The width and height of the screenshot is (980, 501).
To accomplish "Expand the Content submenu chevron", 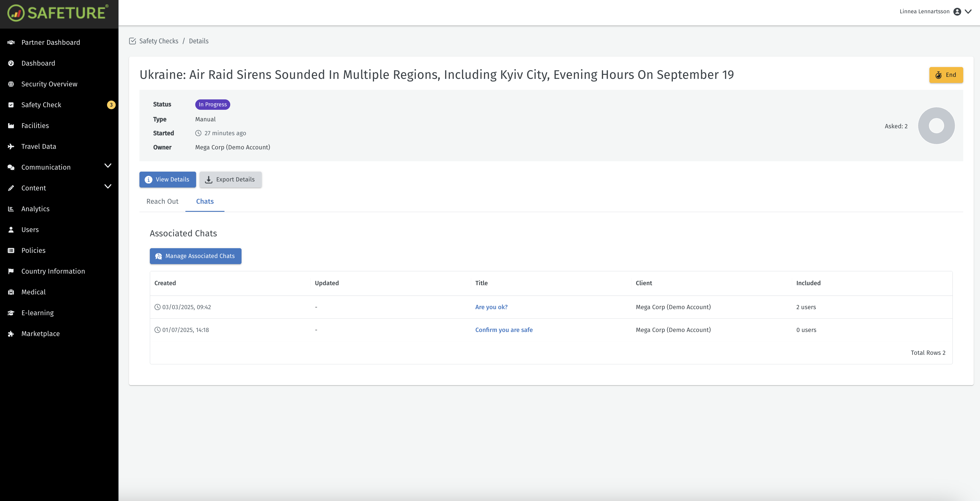I will click(108, 187).
